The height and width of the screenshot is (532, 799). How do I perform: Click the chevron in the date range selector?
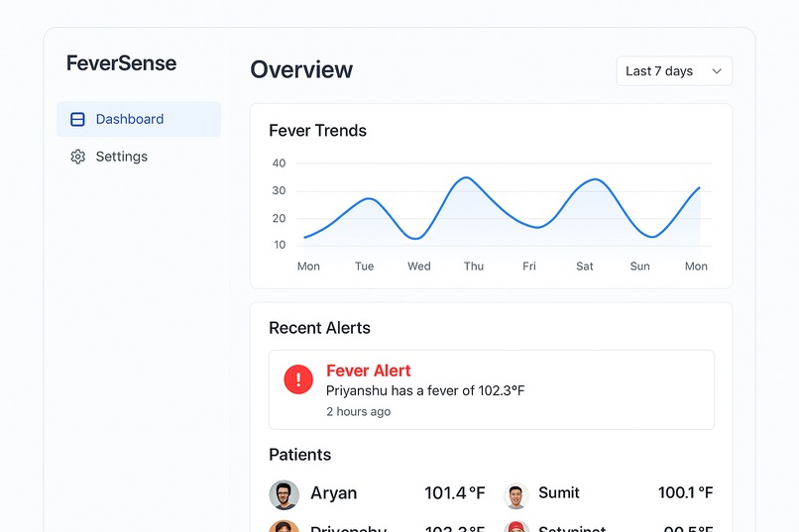[x=717, y=71]
